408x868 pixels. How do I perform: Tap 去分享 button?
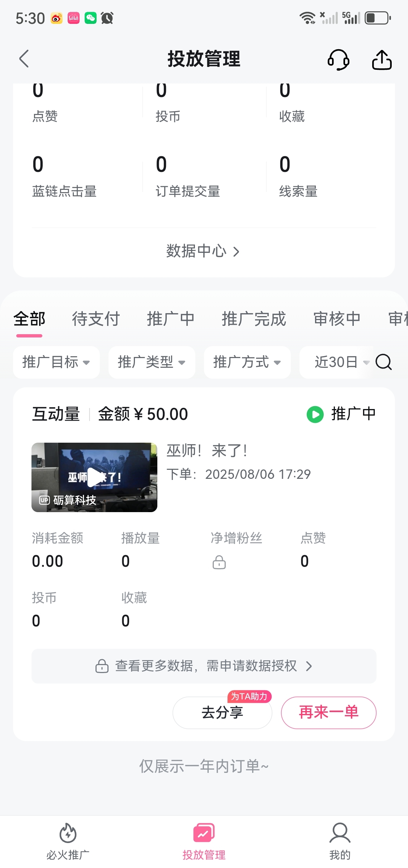[222, 713]
